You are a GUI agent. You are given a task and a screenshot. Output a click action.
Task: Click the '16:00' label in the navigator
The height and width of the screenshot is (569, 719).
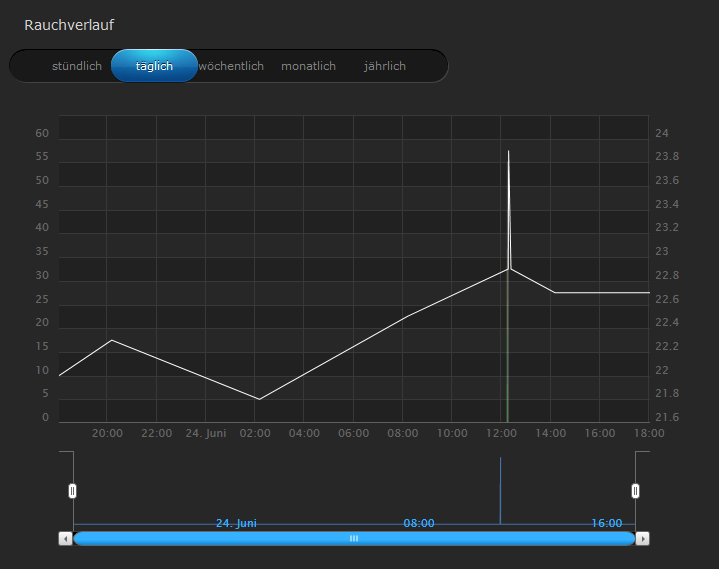point(606,523)
